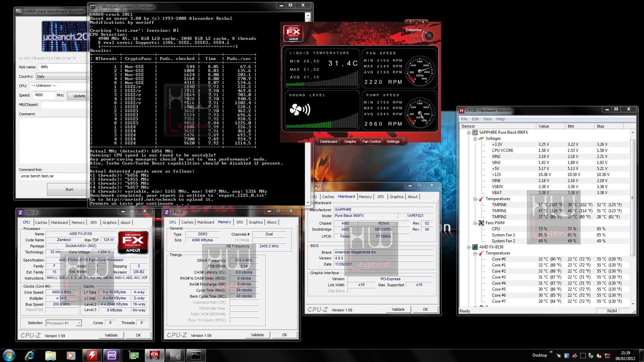Click the fan sound level icon
644x362 pixels.
[300, 110]
